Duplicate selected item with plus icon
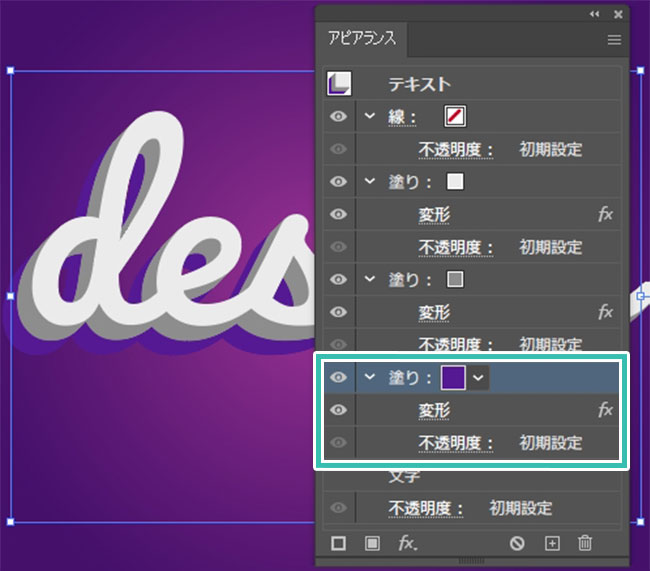Screen dimensions: 650x571 tap(552, 543)
